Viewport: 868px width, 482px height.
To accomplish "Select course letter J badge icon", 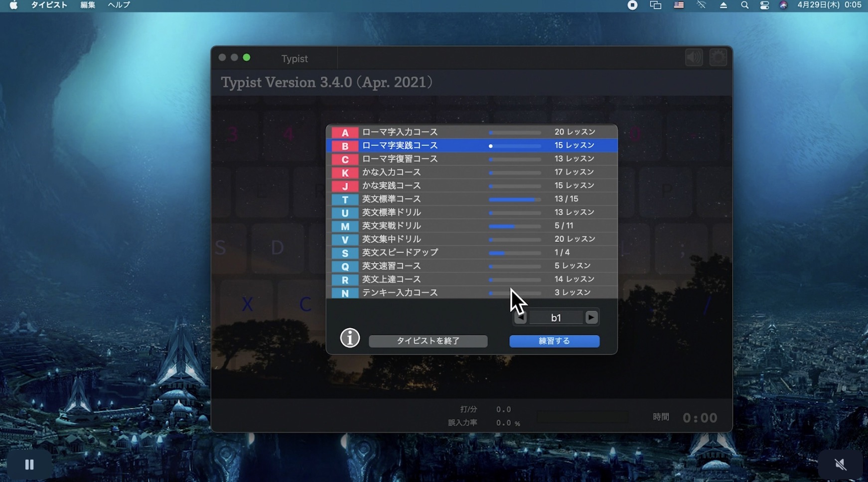I will click(x=345, y=186).
